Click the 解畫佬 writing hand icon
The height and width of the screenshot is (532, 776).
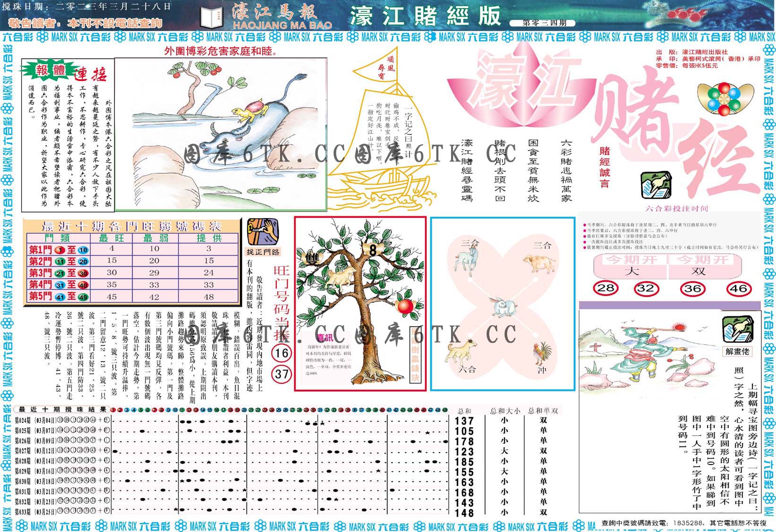738,329
